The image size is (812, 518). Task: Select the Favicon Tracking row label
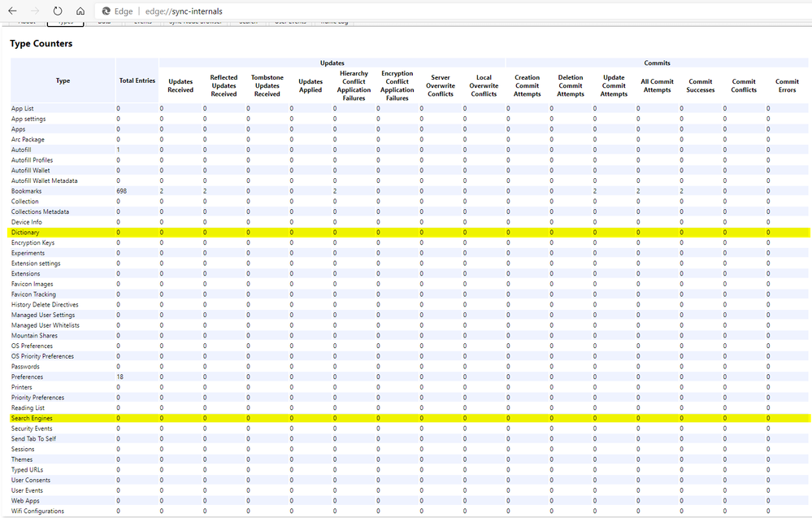tap(33, 294)
